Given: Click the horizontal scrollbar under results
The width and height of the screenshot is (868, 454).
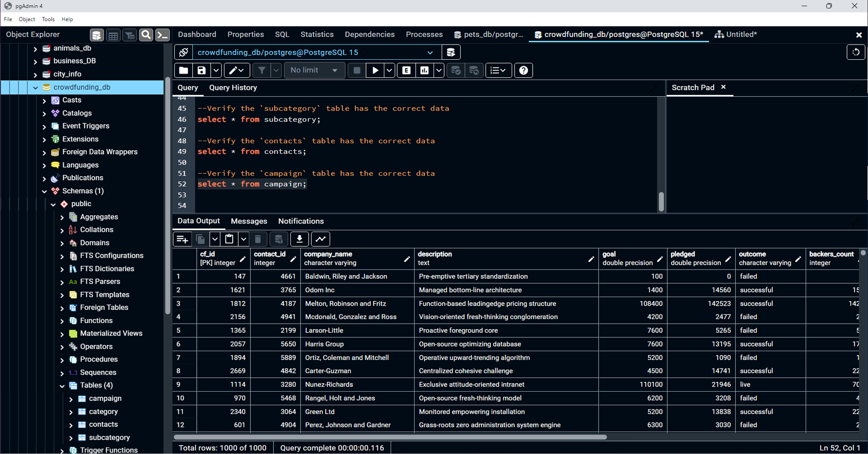Looking at the screenshot, I should (x=390, y=437).
